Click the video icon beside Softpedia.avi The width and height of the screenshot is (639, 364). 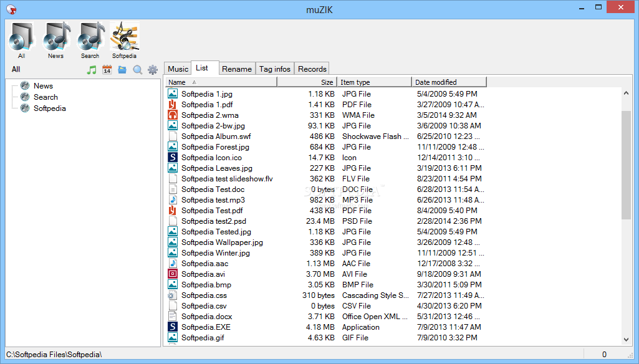tap(173, 274)
